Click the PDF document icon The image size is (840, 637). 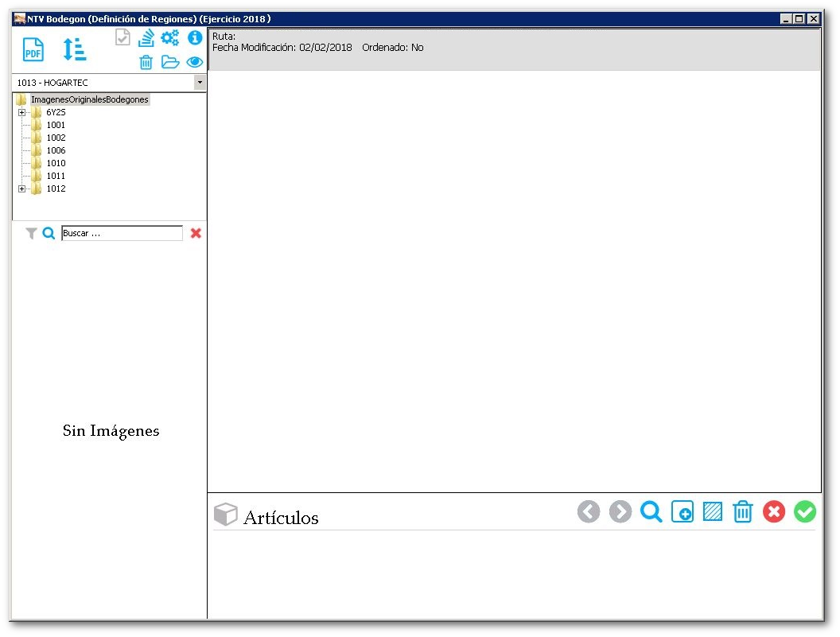[33, 50]
